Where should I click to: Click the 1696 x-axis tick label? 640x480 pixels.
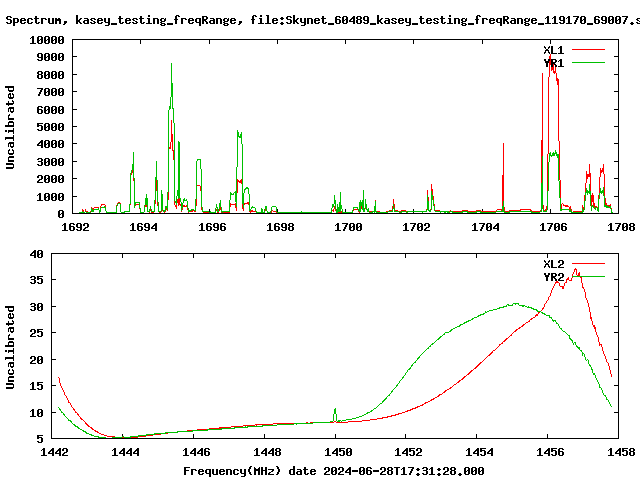point(212,227)
